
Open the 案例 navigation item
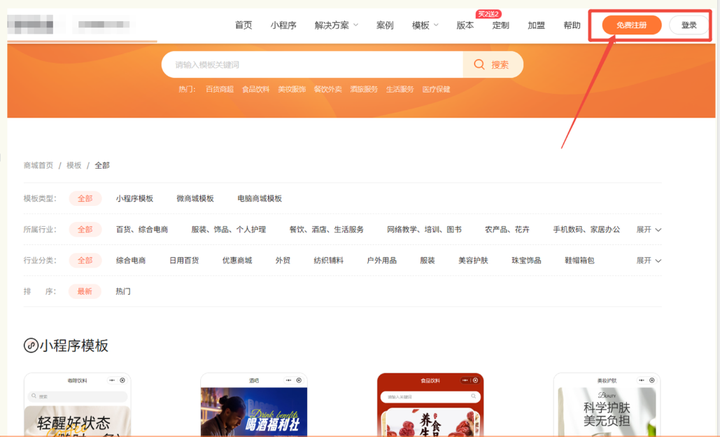click(x=385, y=25)
